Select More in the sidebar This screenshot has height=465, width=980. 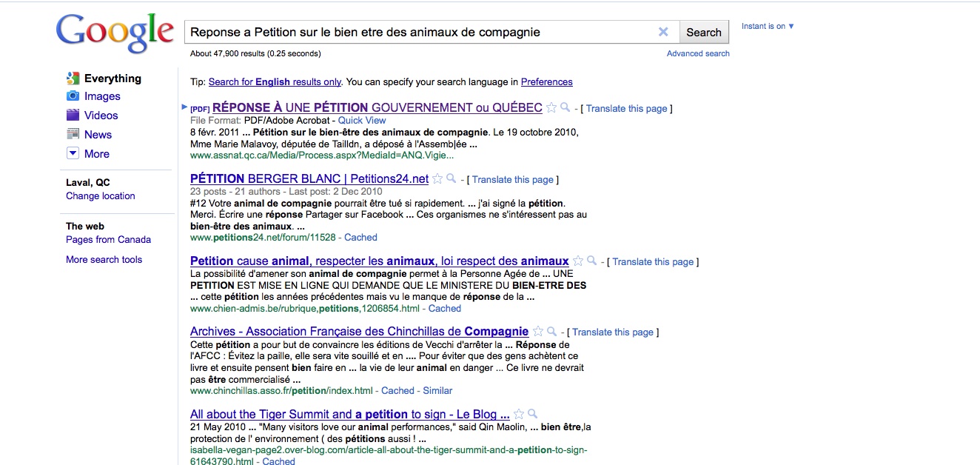pyautogui.click(x=97, y=154)
